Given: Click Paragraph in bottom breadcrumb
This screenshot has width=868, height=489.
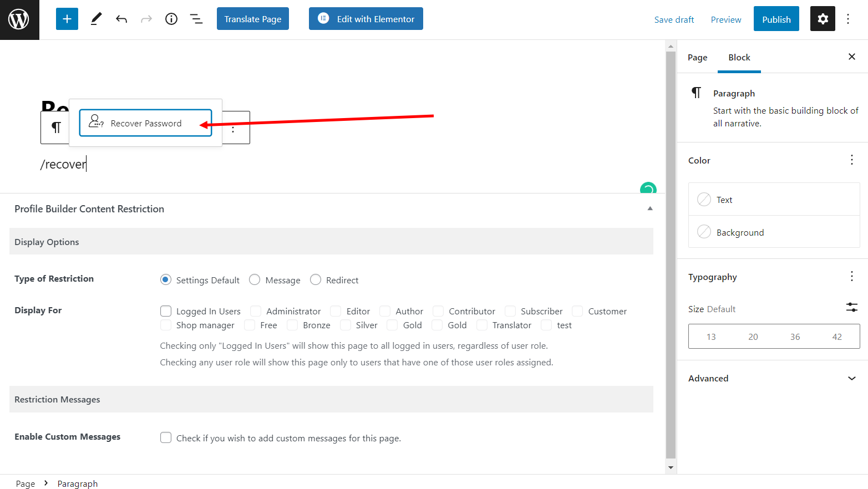Looking at the screenshot, I should [x=78, y=483].
